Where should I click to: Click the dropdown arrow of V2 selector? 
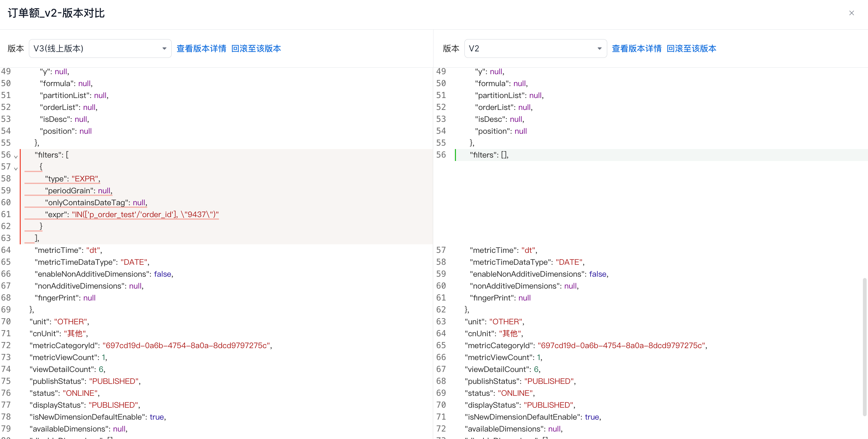[x=600, y=49]
